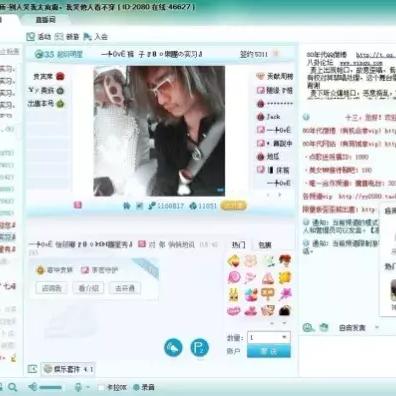Open the toolbar item between 活动 and 入会
Screen dimensions: 396x396
[x=67, y=36]
